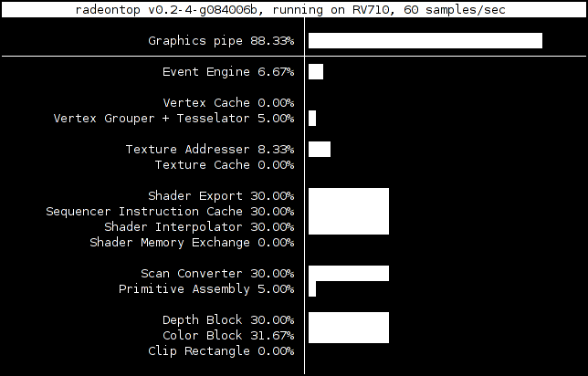Viewport: 588px width, 376px height.
Task: Click the Texture Addresser usage bar
Action: 320,149
